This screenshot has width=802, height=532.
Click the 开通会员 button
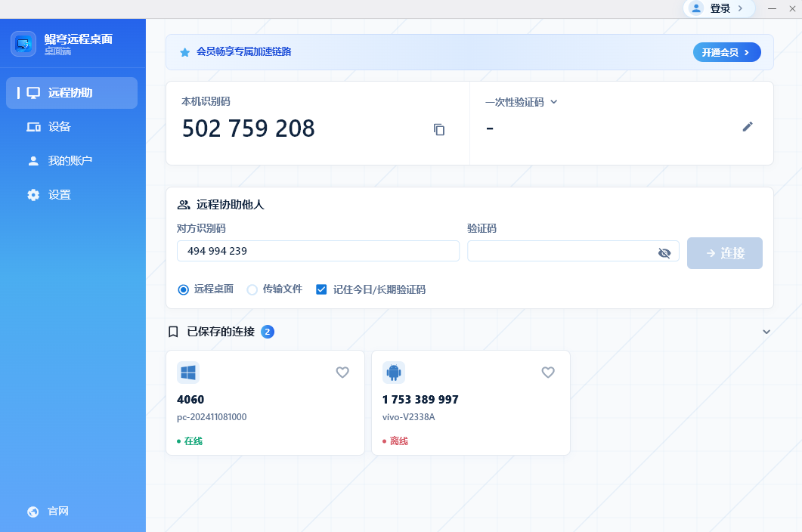coord(727,52)
